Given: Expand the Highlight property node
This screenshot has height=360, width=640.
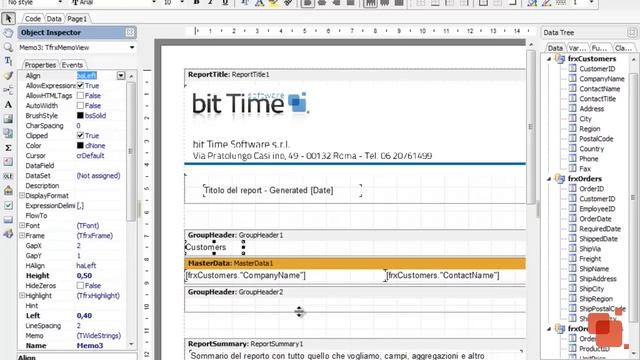Looking at the screenshot, I should click(22, 296).
